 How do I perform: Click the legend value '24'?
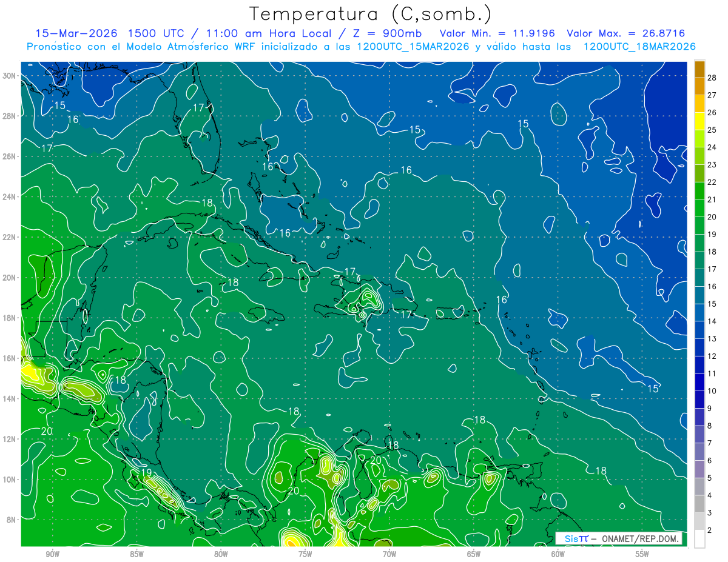712,147
